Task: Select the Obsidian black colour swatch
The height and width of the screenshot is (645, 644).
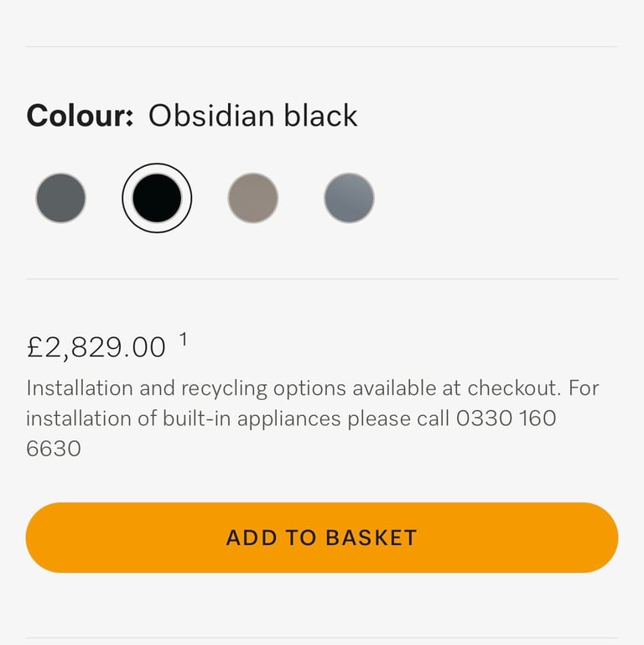Action: 157,198
